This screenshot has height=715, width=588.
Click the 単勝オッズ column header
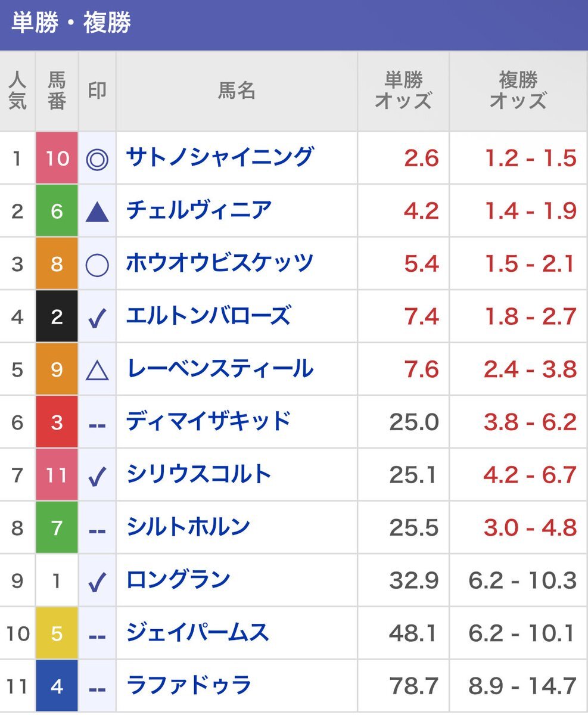403,91
